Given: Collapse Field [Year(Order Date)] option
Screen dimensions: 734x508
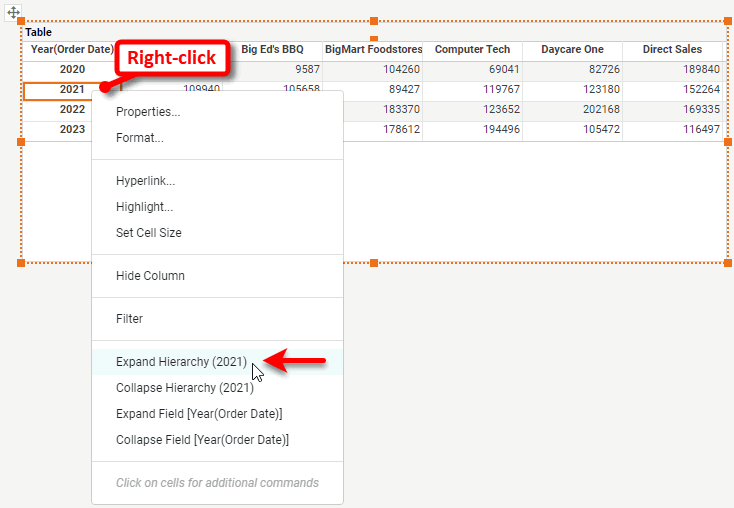Looking at the screenshot, I should pos(202,440).
